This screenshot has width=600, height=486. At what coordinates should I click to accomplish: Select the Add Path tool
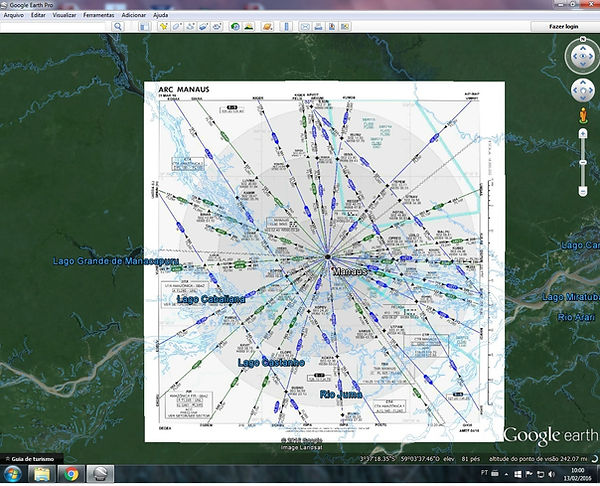coord(190,26)
